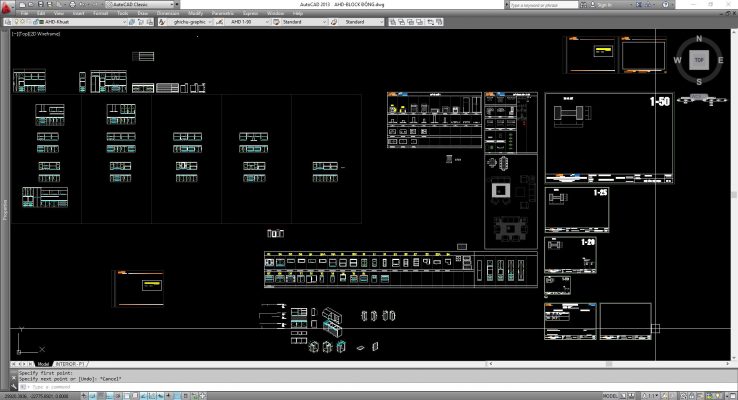Toggle MODEL paper space button in status bar
The height and width of the screenshot is (400, 738).
[610, 395]
